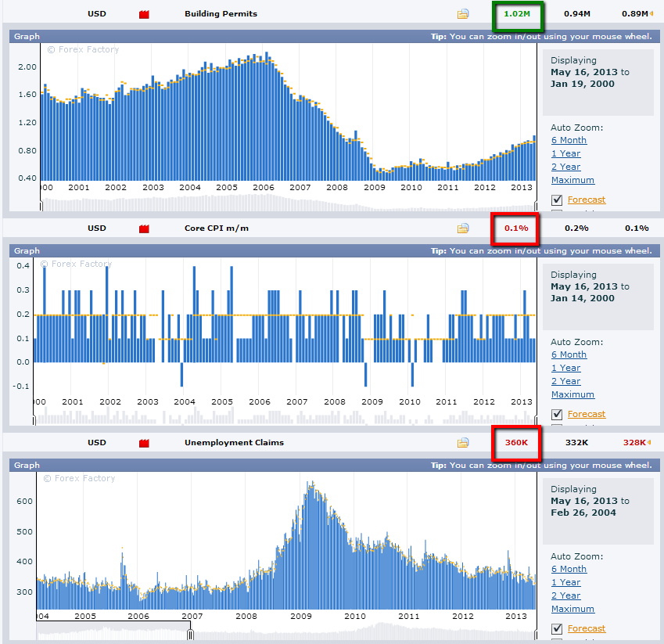Viewport: 664px width, 644px height.
Task: Click the Unemployment Claims event title
Action: (x=234, y=442)
